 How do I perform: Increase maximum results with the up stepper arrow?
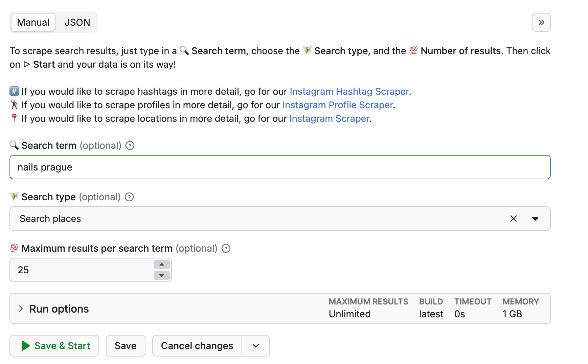162,265
